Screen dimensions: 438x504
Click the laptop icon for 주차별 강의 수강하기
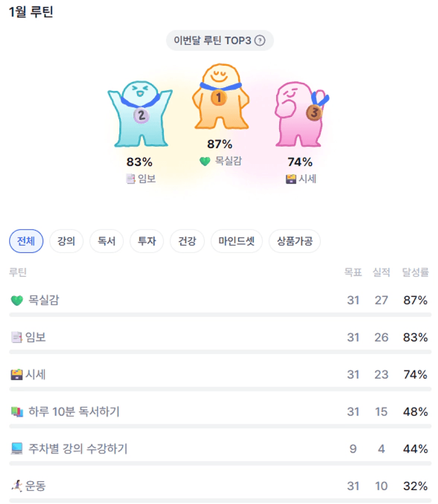(17, 449)
